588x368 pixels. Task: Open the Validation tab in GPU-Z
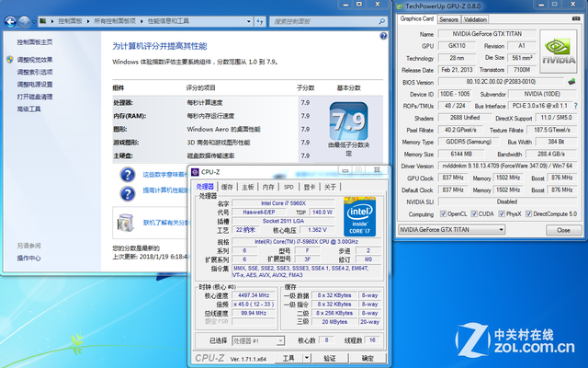475,19
